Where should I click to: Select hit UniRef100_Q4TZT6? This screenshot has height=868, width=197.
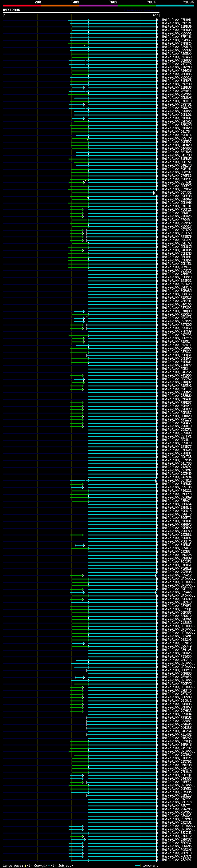(x=176, y=64)
